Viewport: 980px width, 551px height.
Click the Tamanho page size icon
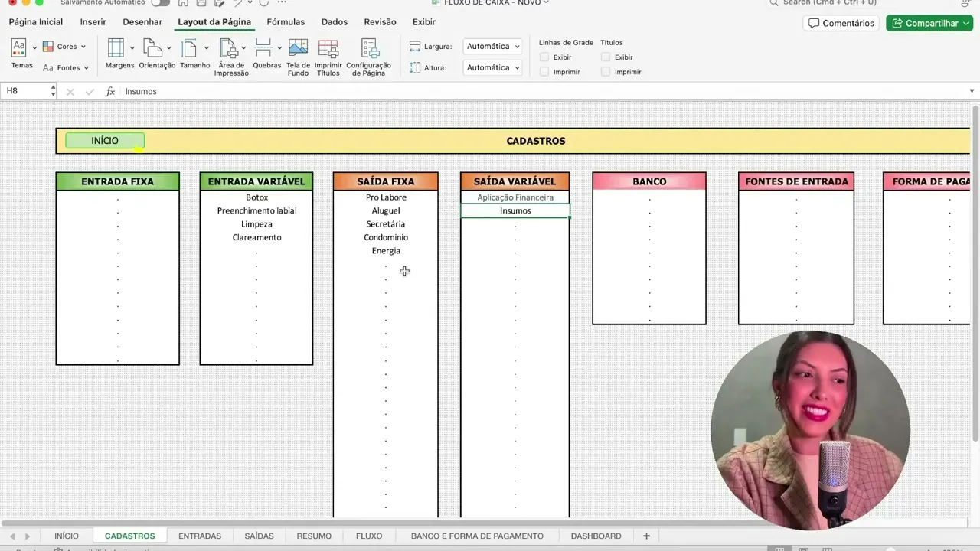[x=189, y=47]
